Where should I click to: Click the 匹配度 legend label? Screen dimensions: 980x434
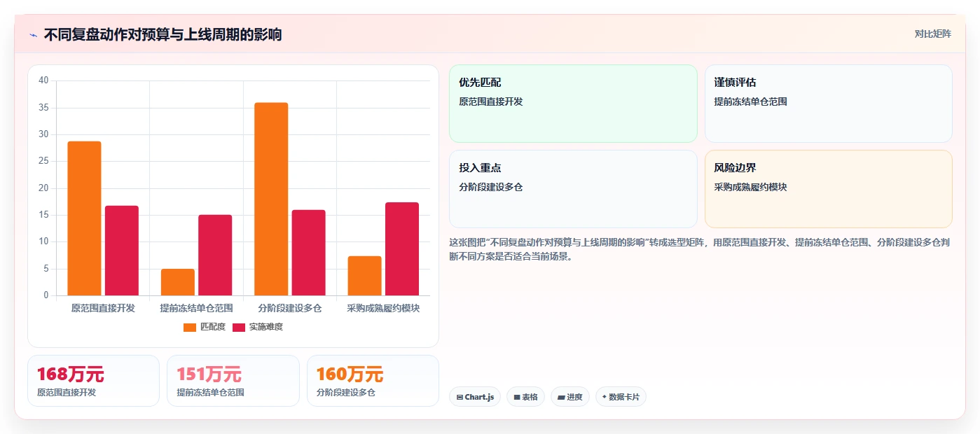click(x=213, y=327)
